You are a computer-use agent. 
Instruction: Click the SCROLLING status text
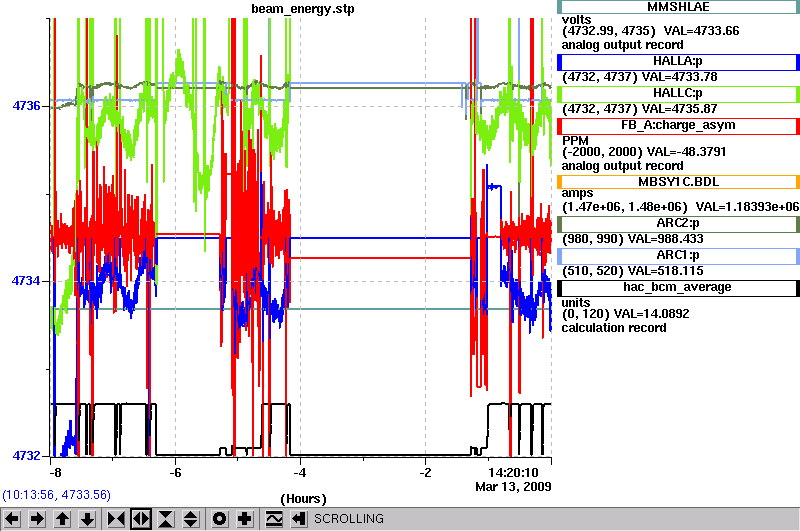[x=348, y=519]
